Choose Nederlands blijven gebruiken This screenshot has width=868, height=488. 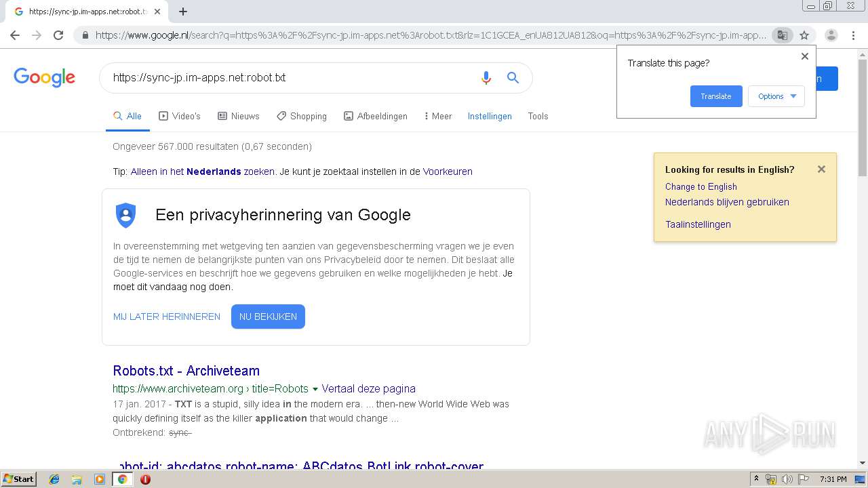pos(727,202)
